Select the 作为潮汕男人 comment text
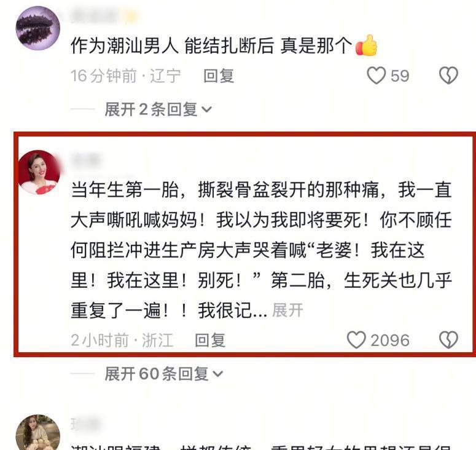Image resolution: width=476 pixels, height=450 pixels. point(211,46)
